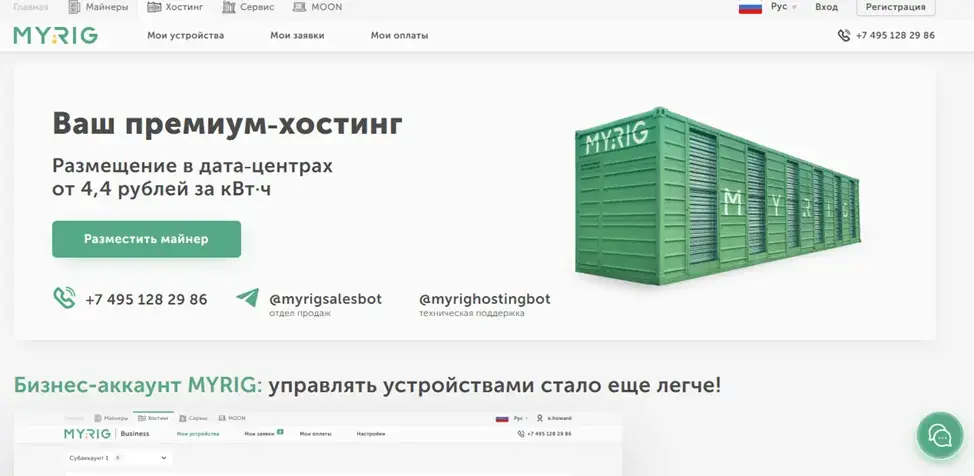Go to the Сервис tab

pos(248,7)
